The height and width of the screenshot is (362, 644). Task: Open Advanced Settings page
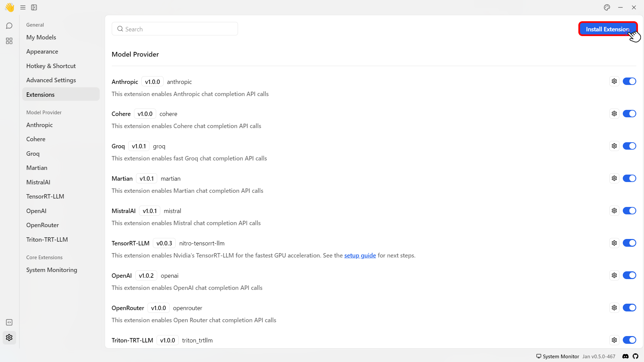61,80
